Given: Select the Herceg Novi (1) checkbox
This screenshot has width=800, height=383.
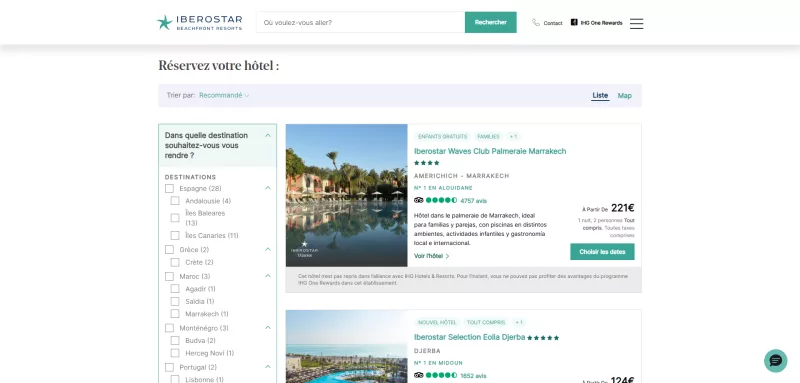Looking at the screenshot, I should pyautogui.click(x=175, y=353).
